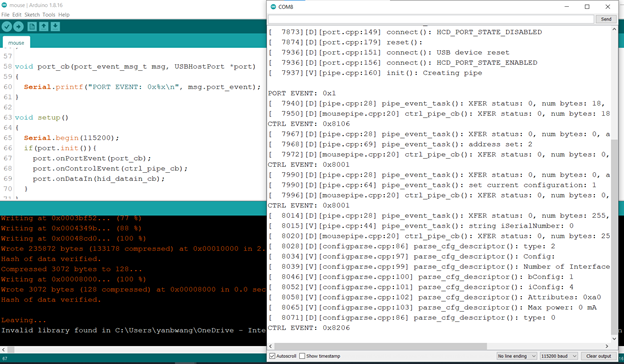Click the 'PORT EVENT: 0x1' serial output line
624x364 pixels.
[x=302, y=93]
